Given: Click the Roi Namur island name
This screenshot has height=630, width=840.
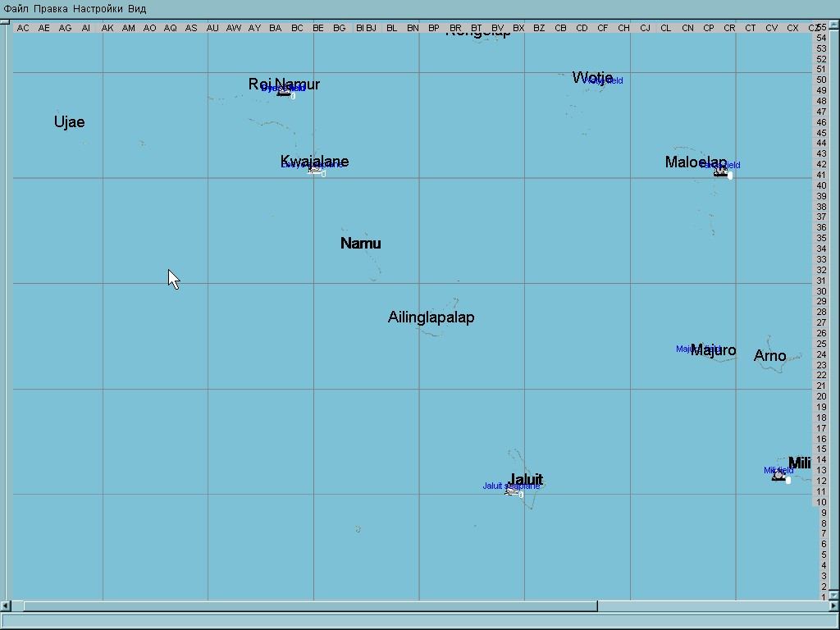Looking at the screenshot, I should click(284, 84).
